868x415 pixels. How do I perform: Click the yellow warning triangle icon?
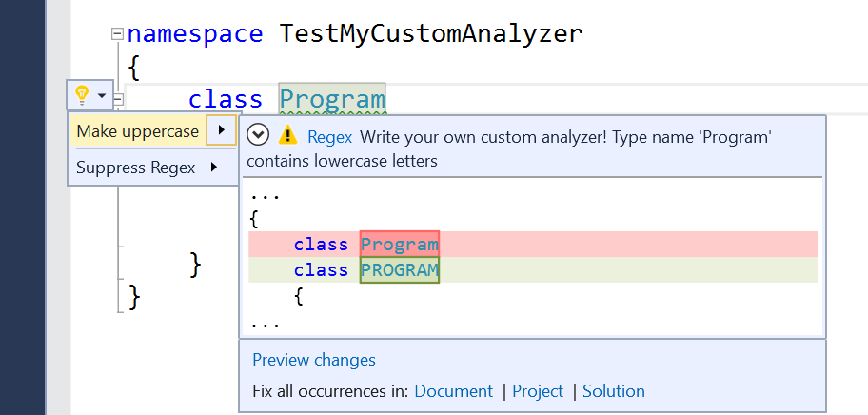(287, 134)
